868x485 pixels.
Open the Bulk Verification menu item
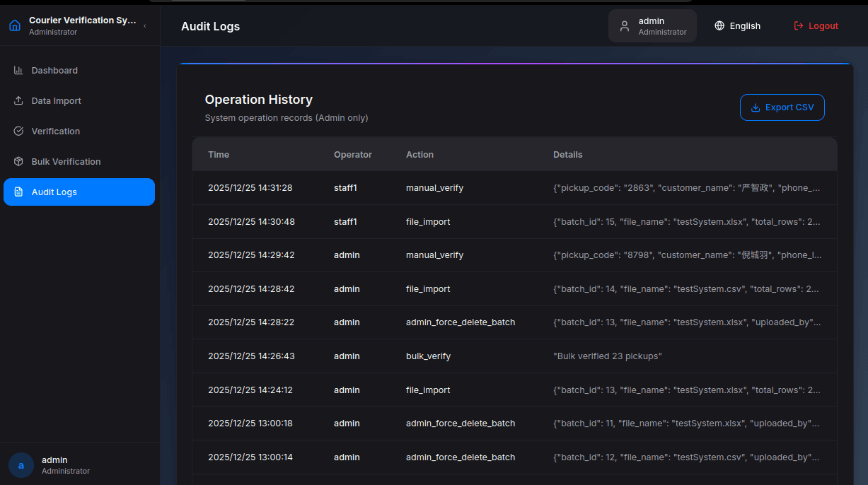coord(66,162)
